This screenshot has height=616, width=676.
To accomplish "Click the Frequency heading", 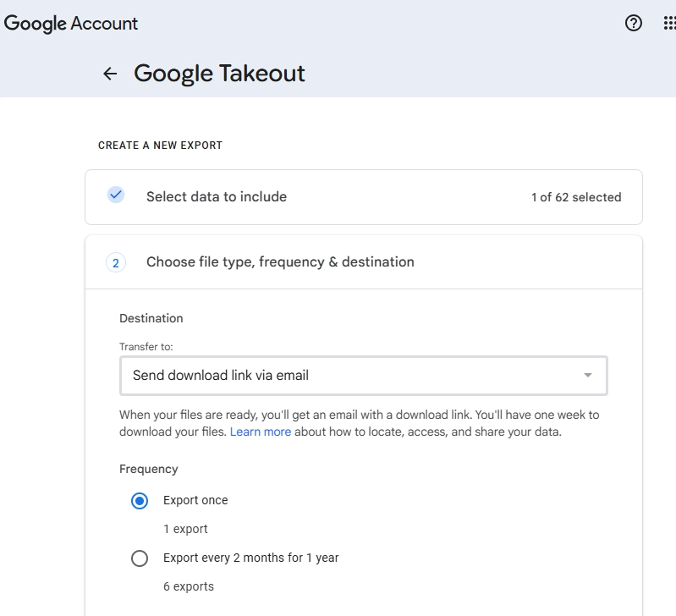I will coord(149,469).
